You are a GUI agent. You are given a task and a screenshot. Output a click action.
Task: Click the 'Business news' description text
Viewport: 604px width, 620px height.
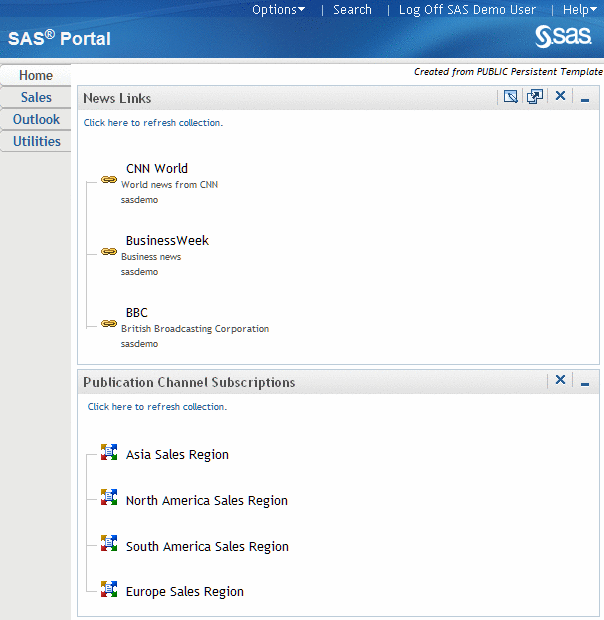[151, 257]
